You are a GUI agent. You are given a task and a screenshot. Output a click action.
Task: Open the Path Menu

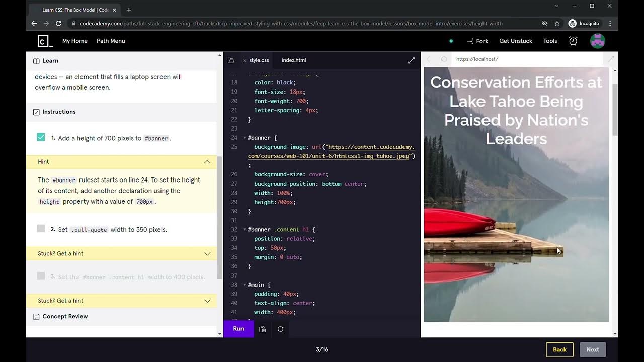pos(111,41)
